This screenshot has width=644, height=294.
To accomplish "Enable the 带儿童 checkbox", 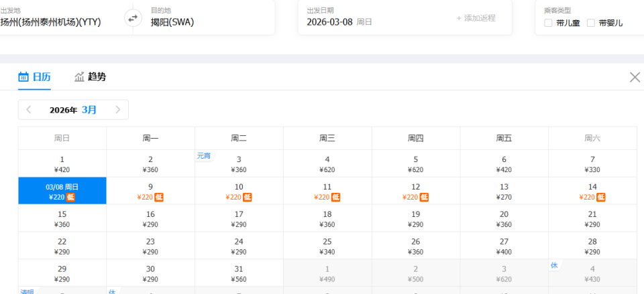I will (x=548, y=23).
